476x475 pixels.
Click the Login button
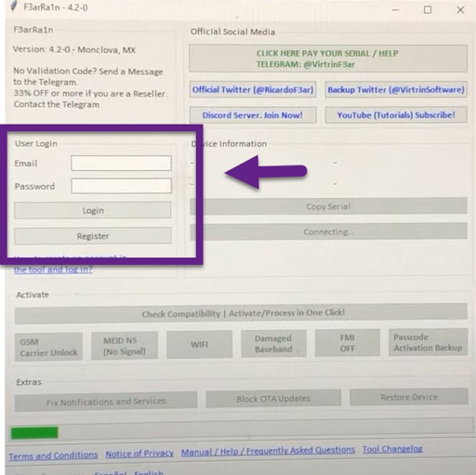tap(93, 210)
